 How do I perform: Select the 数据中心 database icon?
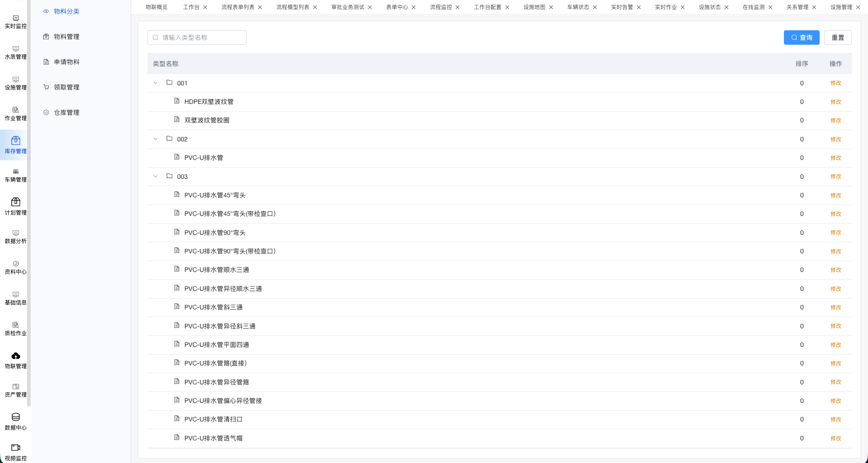[x=15, y=417]
